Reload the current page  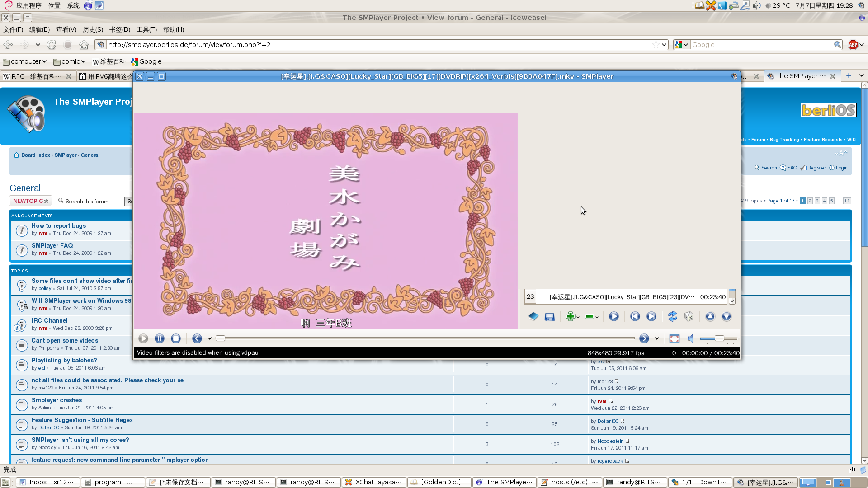[52, 45]
